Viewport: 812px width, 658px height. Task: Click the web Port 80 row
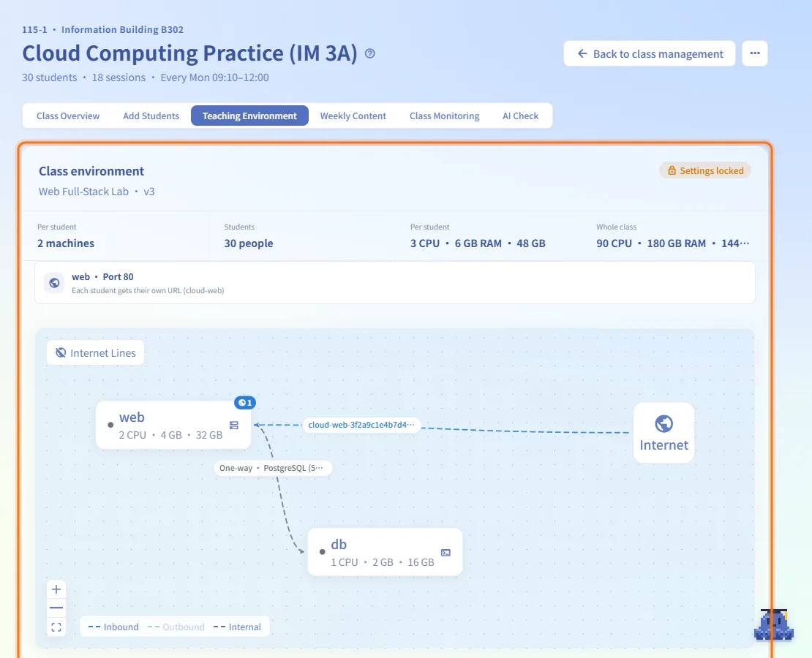(394, 283)
